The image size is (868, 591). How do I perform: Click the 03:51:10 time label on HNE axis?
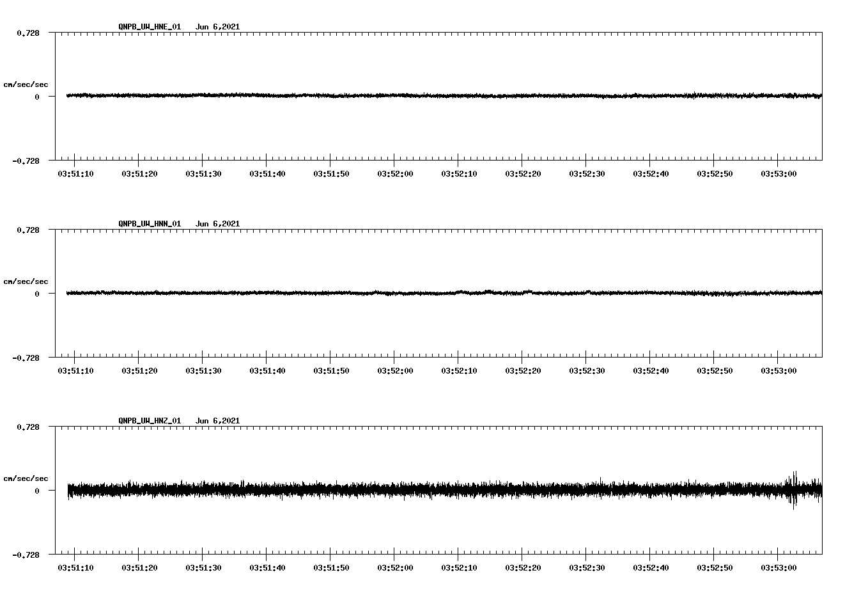(x=75, y=174)
